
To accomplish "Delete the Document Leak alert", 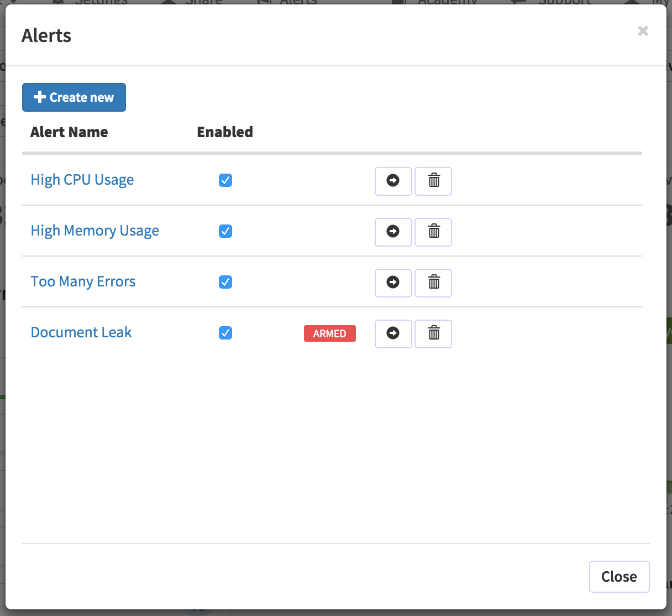I will point(433,333).
